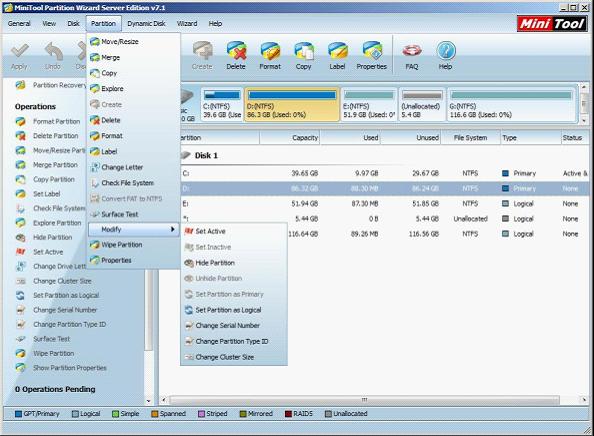Choose Change Serial Number in submenu
This screenshot has height=436, width=594.
(234, 325)
